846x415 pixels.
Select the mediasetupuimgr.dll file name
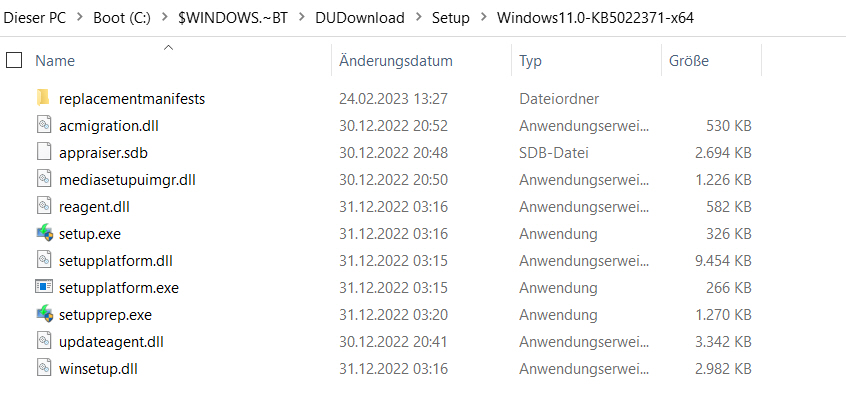(x=127, y=180)
